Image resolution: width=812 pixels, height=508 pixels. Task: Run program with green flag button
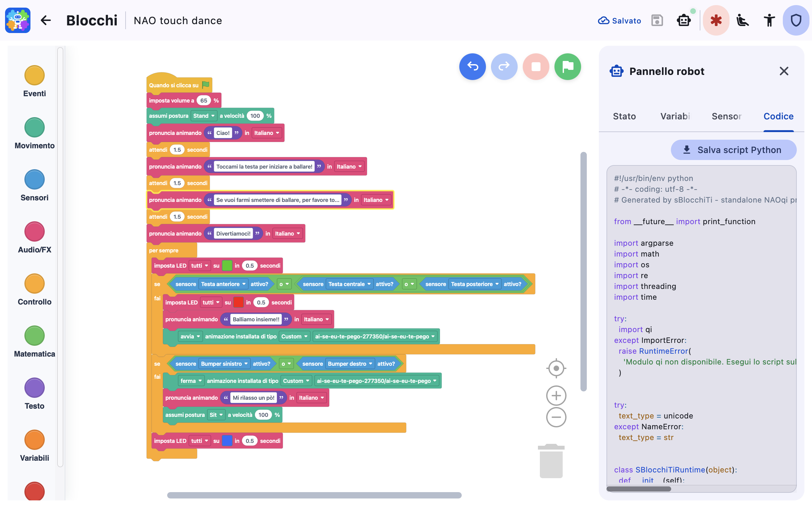[x=567, y=67]
